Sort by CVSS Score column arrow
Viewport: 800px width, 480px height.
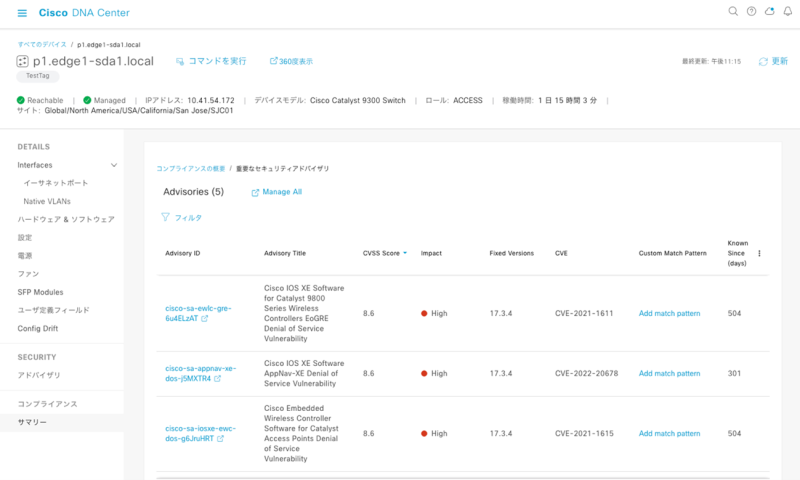pyautogui.click(x=405, y=253)
